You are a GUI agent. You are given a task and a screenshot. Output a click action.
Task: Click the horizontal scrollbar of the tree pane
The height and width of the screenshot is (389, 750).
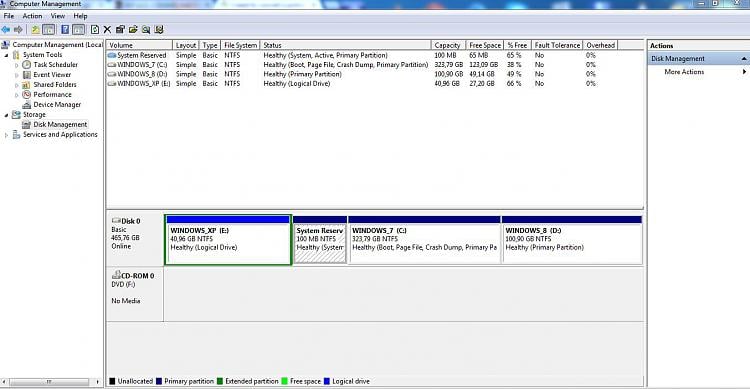(x=50, y=382)
